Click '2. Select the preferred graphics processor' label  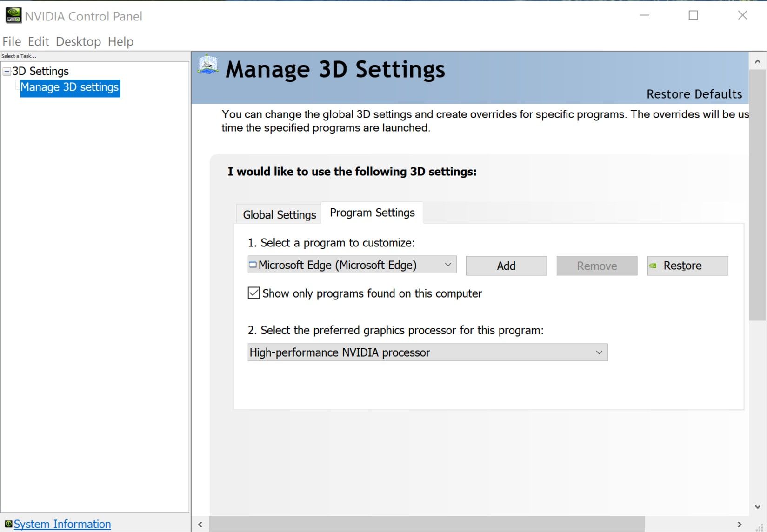395,330
